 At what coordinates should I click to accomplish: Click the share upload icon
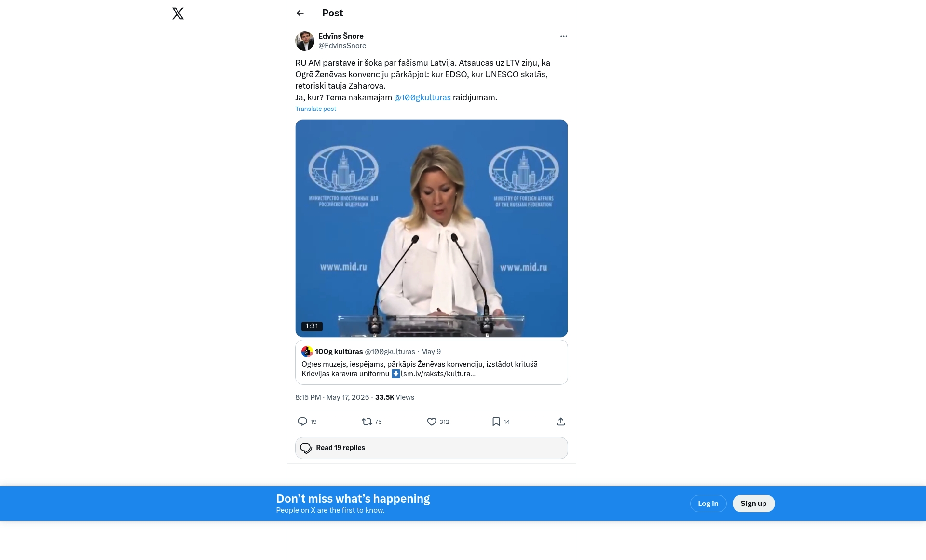click(x=560, y=422)
